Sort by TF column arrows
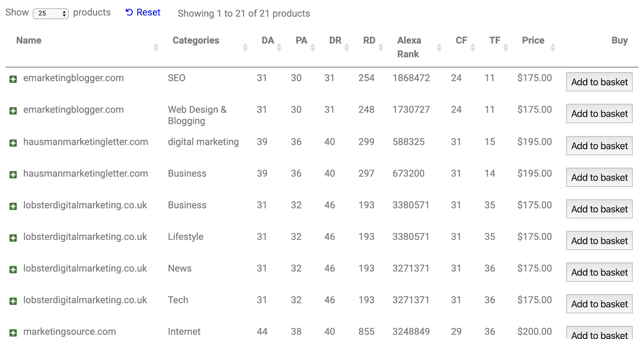 pyautogui.click(x=506, y=47)
